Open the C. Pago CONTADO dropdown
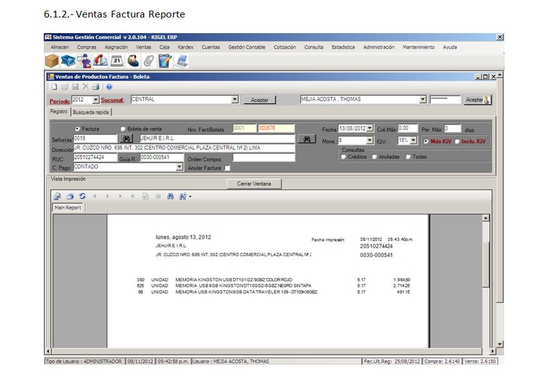This screenshot has width=537, height=392. click(180, 168)
